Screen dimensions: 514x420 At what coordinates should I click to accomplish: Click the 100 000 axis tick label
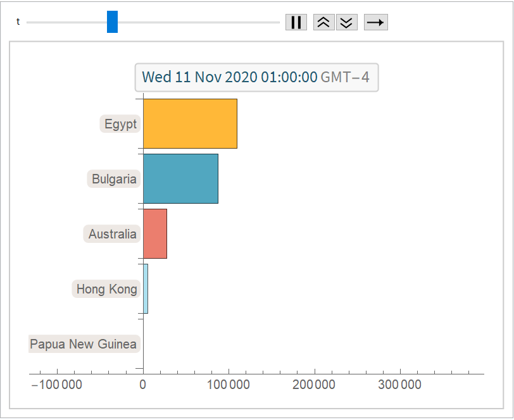229,385
